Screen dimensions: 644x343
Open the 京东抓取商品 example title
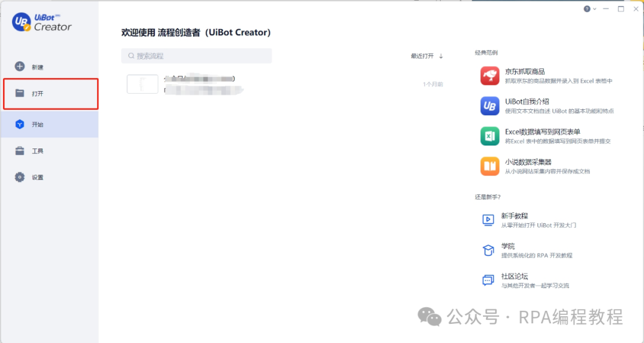point(525,72)
